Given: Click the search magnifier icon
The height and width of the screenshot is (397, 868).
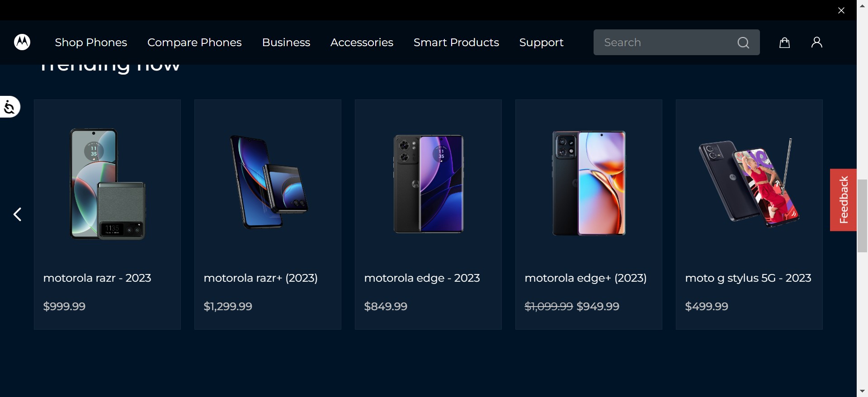Looking at the screenshot, I should [x=743, y=43].
